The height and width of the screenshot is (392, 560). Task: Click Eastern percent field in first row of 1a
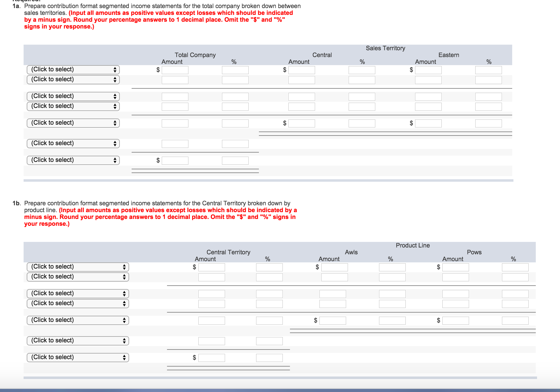pyautogui.click(x=489, y=70)
